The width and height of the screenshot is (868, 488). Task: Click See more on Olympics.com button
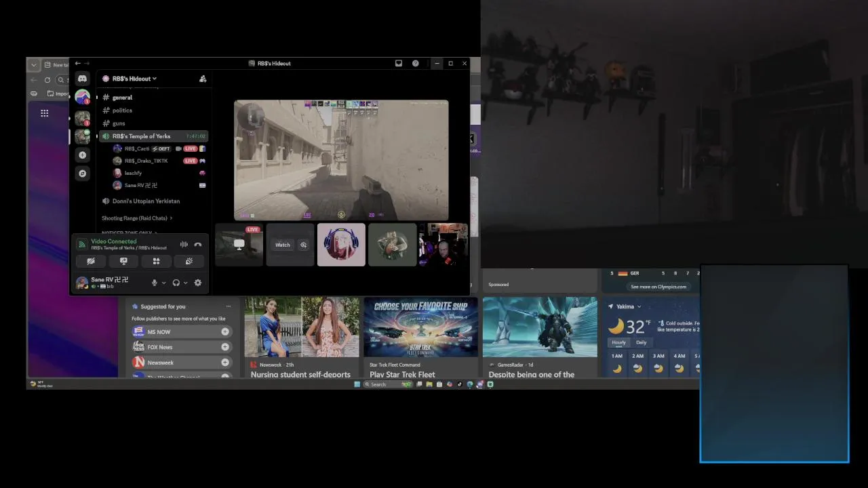coord(658,287)
